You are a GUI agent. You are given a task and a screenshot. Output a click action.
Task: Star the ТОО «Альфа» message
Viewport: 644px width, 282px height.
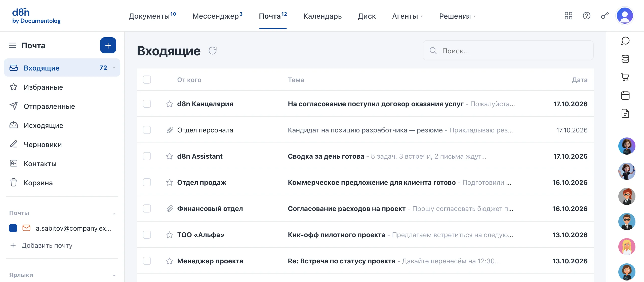(x=170, y=235)
